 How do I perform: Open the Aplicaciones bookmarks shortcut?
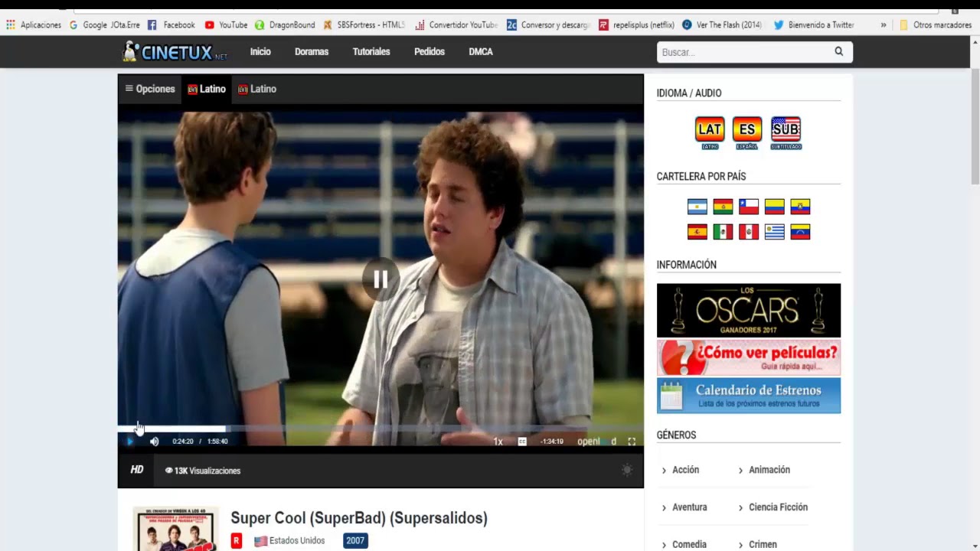coord(34,24)
